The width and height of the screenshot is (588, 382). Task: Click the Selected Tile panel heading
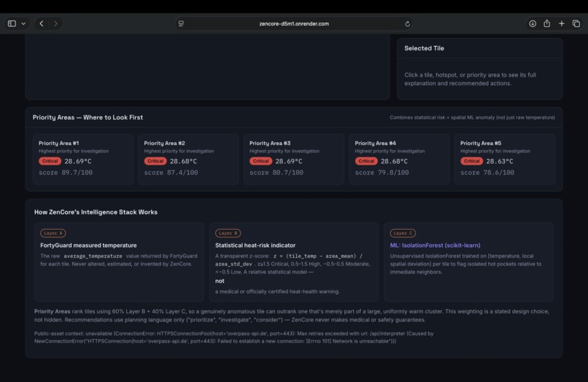click(424, 48)
